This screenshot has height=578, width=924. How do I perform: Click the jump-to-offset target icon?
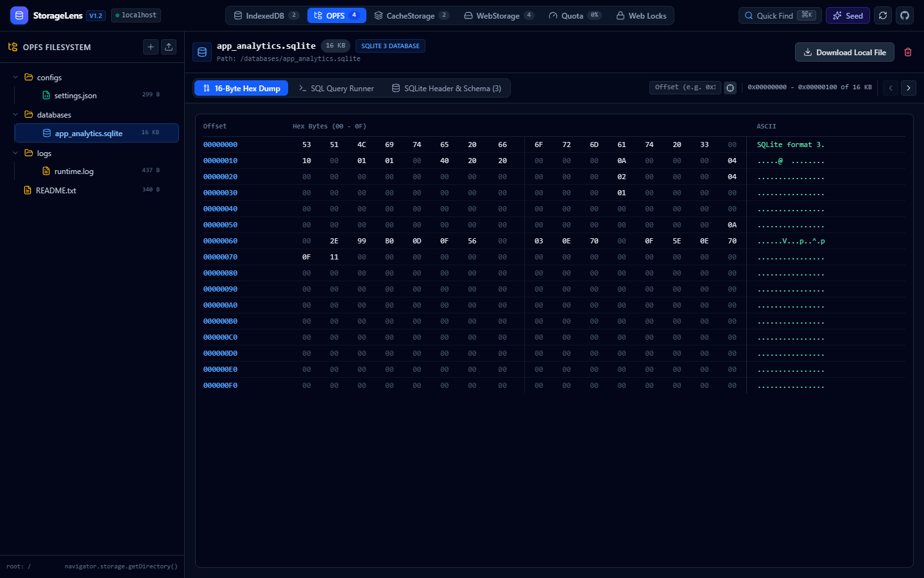730,88
